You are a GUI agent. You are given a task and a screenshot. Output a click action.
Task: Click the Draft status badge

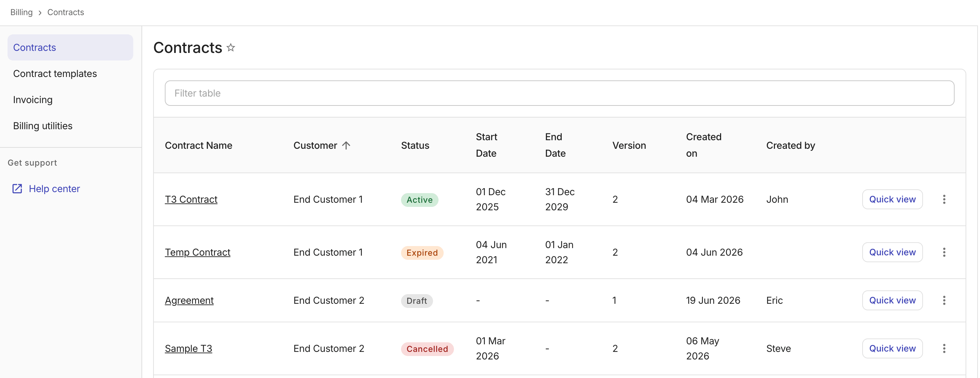[417, 301]
